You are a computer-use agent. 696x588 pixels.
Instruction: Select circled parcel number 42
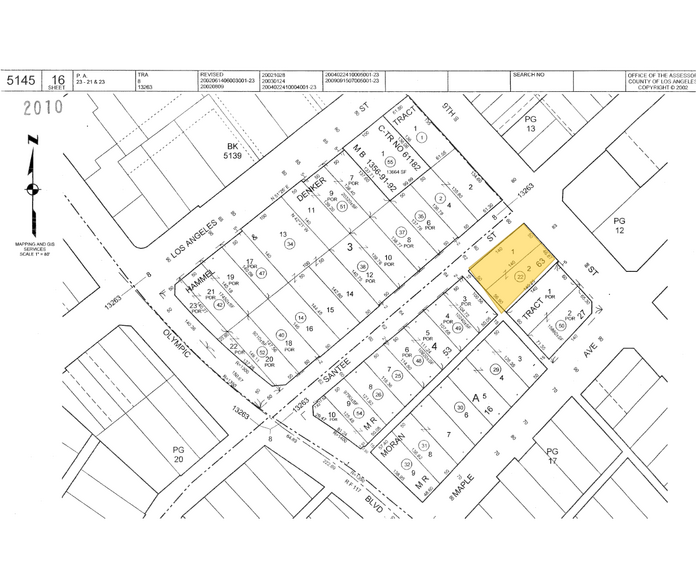(x=218, y=304)
